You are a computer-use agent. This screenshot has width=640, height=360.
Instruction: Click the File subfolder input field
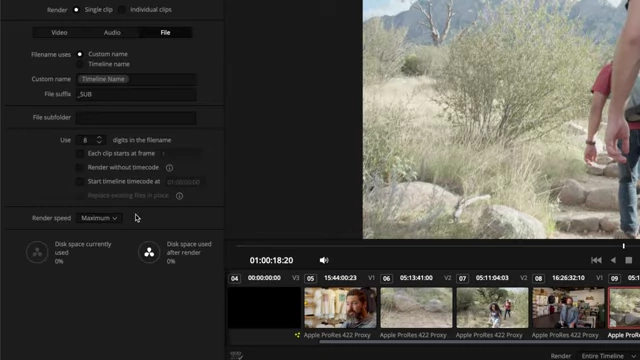(x=136, y=118)
